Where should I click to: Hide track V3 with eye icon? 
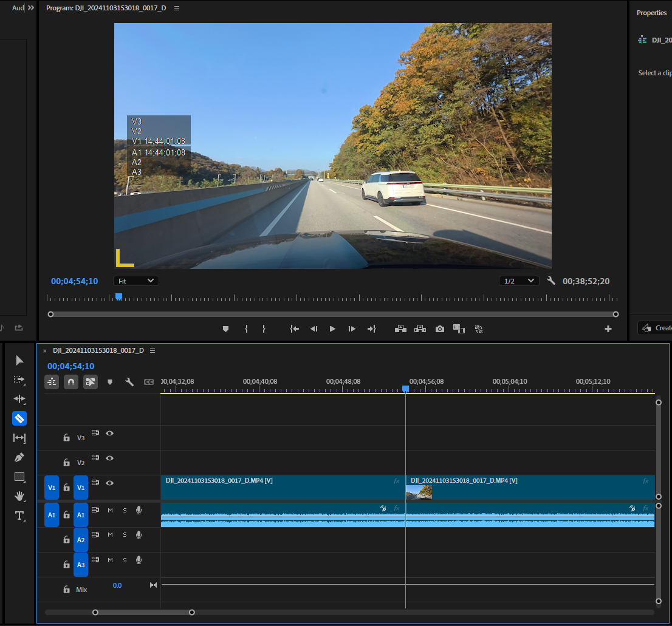[110, 434]
